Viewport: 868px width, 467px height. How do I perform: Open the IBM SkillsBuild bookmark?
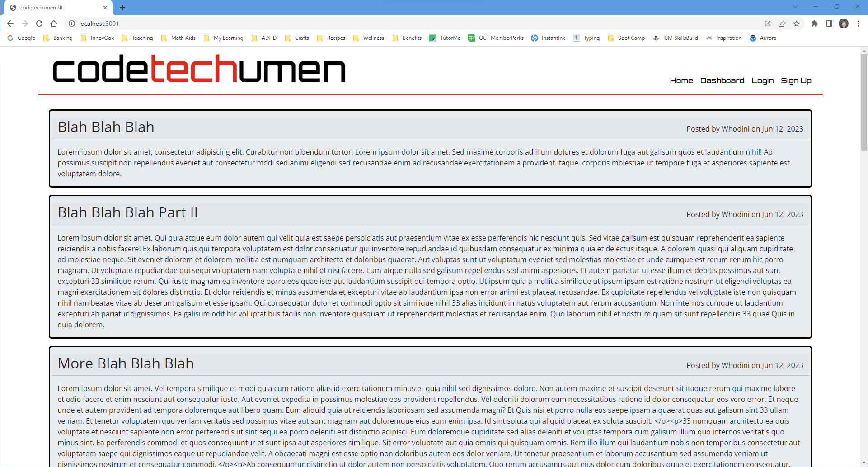pos(675,38)
